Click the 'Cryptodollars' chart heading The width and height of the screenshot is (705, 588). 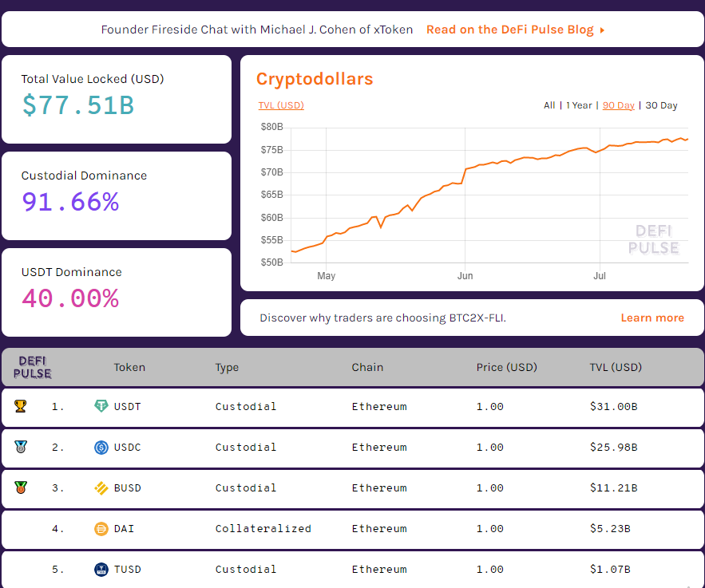pos(315,79)
